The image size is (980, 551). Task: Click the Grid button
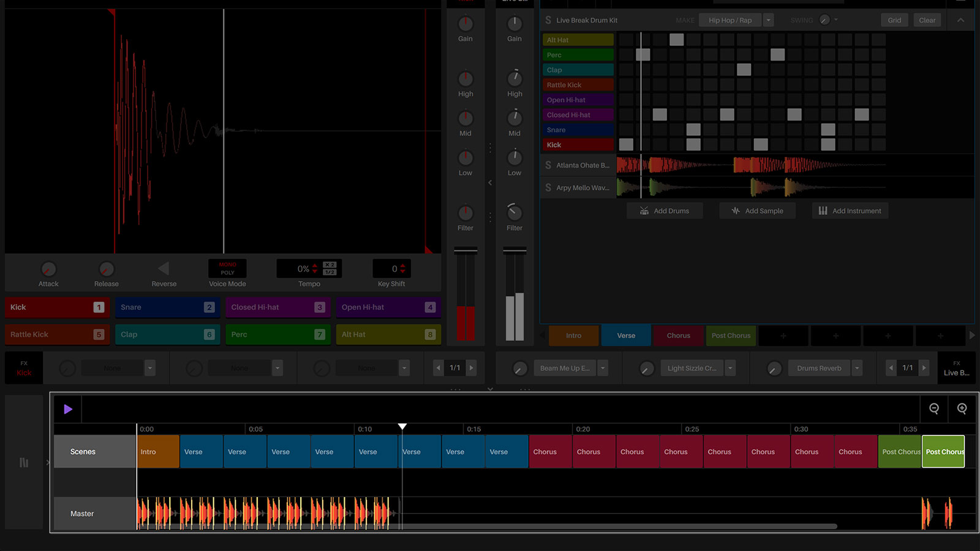click(894, 20)
